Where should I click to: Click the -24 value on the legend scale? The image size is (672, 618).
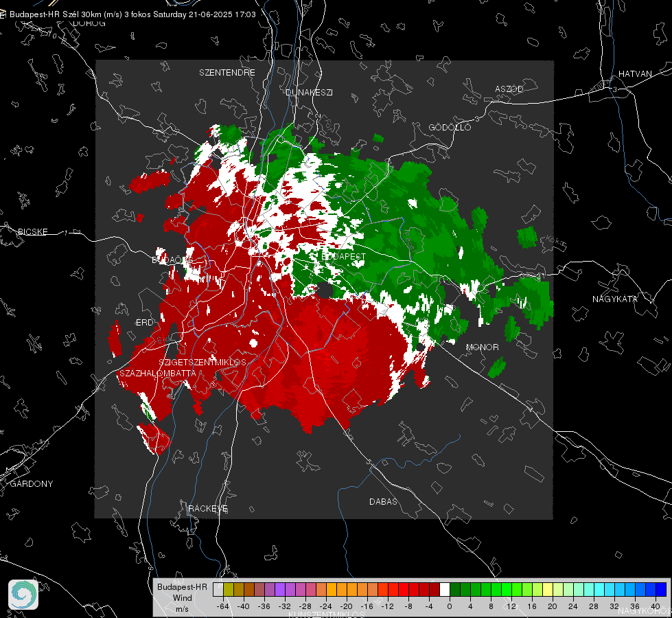point(326,606)
